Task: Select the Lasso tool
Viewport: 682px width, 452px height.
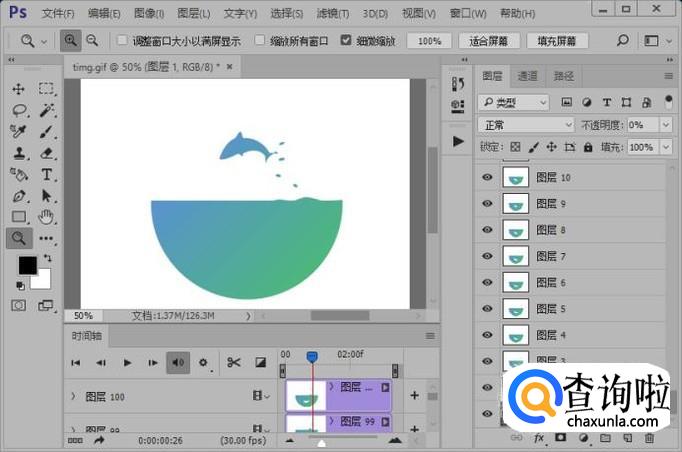Action: tap(19, 110)
